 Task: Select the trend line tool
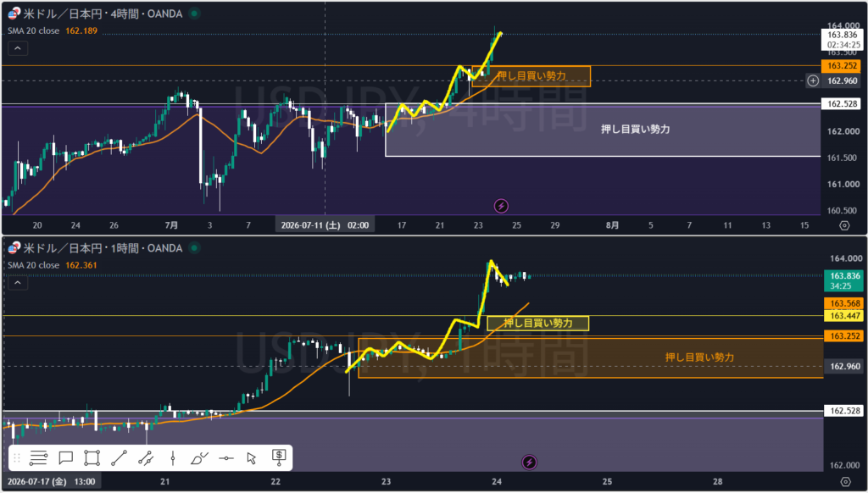(119, 458)
